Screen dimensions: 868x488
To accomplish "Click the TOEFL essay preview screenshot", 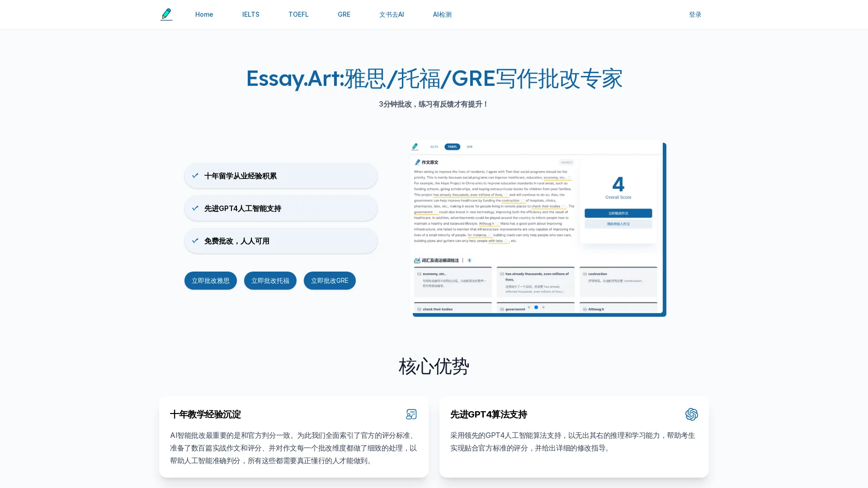I will [536, 217].
